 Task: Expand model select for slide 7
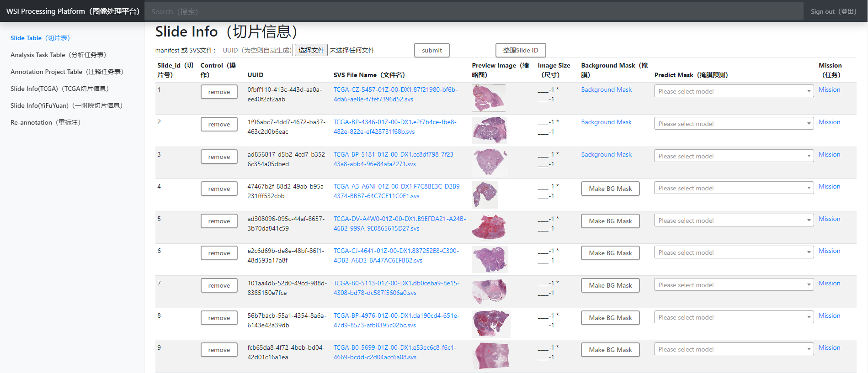point(733,285)
